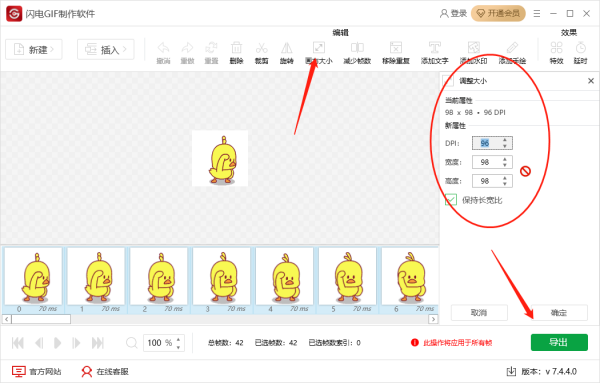This screenshot has height=383, width=600.
Task: Select frame 2 thumbnail
Action: click(x=159, y=276)
